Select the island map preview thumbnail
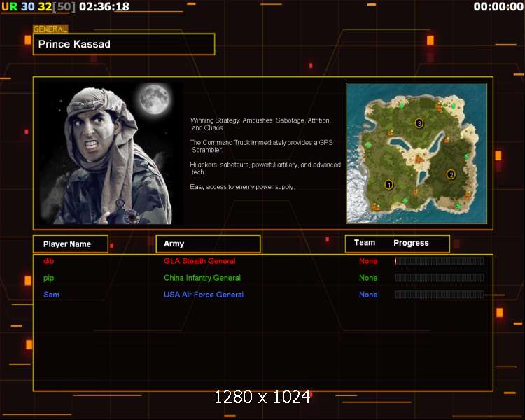 tap(416, 153)
